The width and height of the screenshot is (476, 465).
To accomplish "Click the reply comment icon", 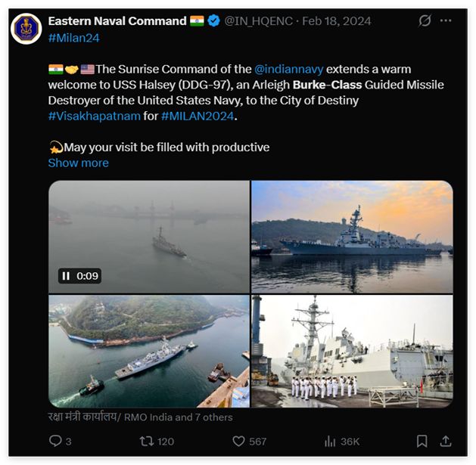I will coord(55,441).
